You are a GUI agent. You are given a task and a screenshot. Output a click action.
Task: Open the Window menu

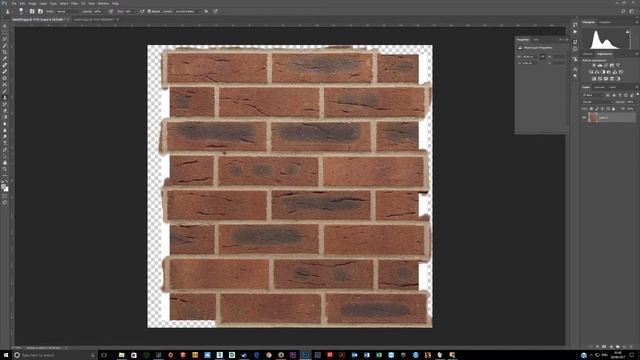click(103, 3)
